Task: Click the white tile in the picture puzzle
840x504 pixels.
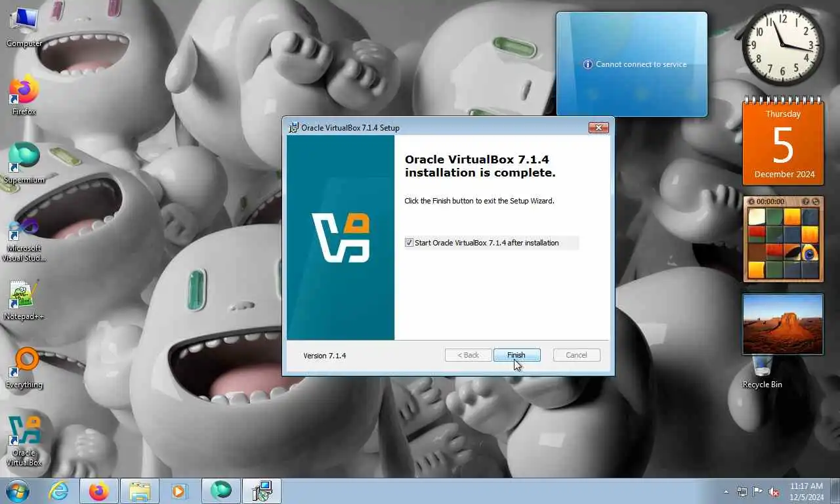Action: point(757,217)
